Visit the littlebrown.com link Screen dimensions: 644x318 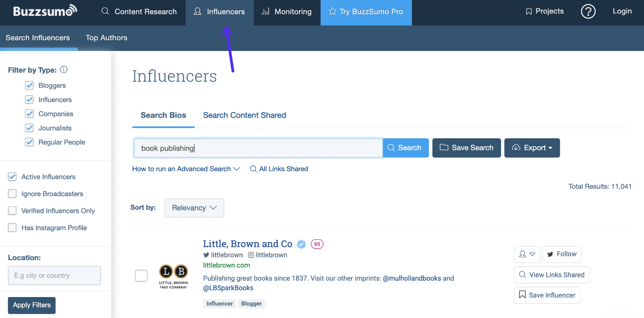226,265
